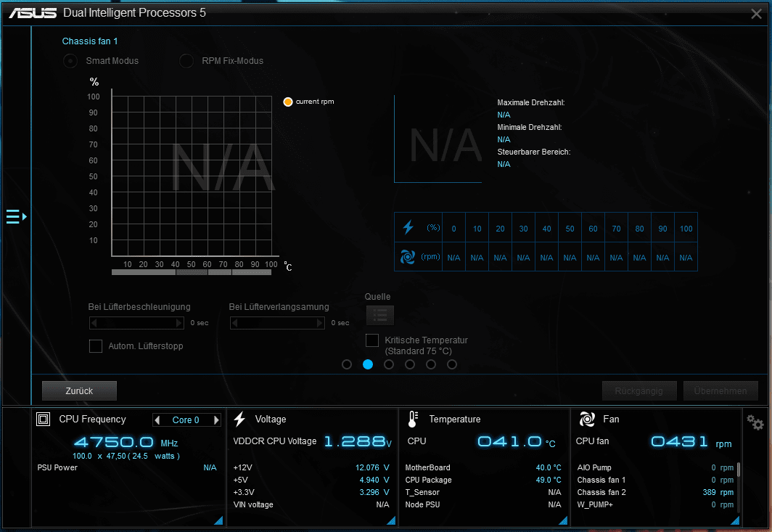Click the 4750.0 MHz frequency readout
772x532 pixels.
point(126,442)
